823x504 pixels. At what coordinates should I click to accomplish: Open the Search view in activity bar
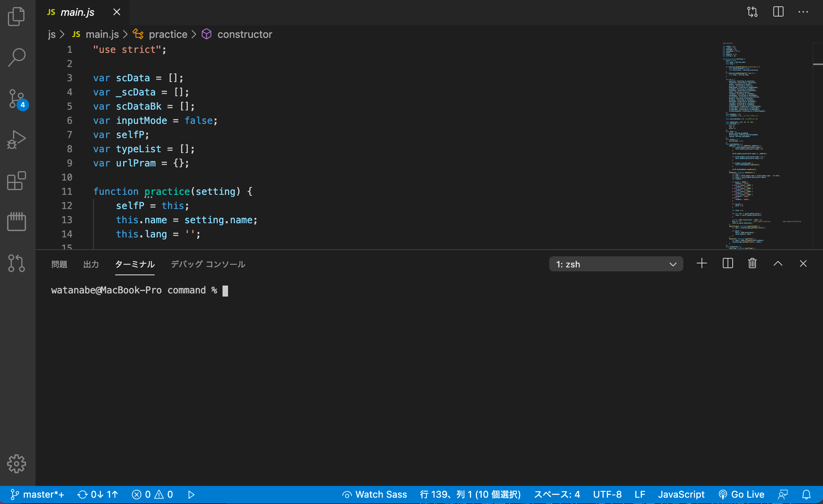(17, 58)
